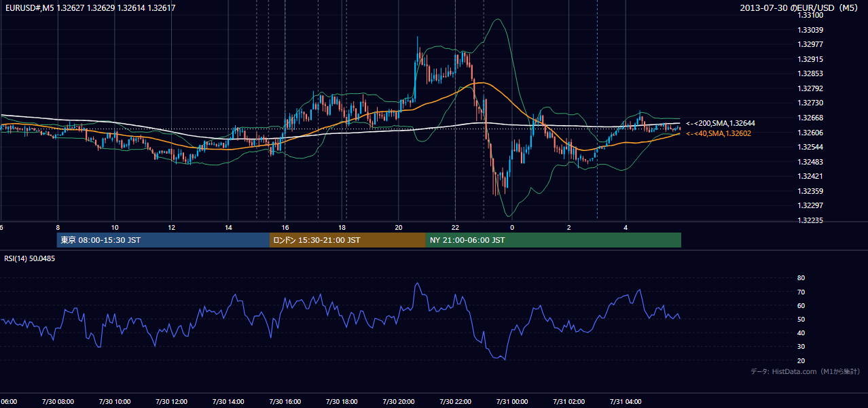
Task: Click hour label 16 on price chart time axis
Action: pos(285,227)
